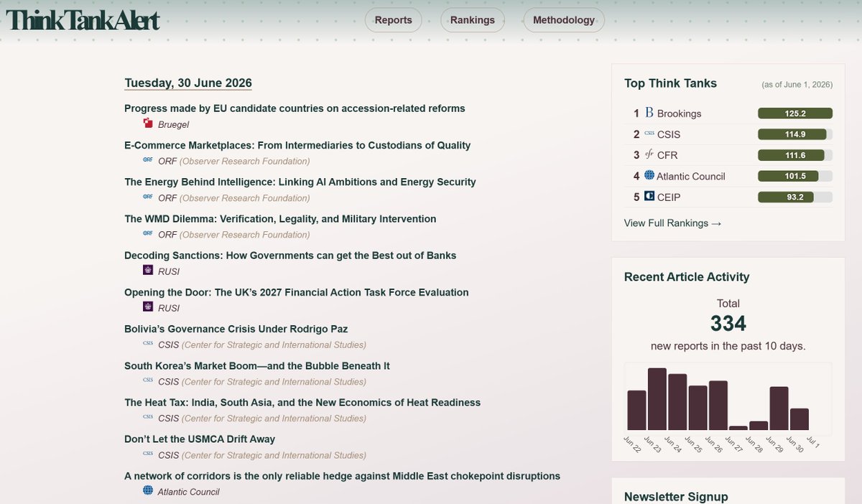Image resolution: width=862 pixels, height=504 pixels.
Task: Click Atlantic Council score bar 101.5
Action: [x=795, y=176]
